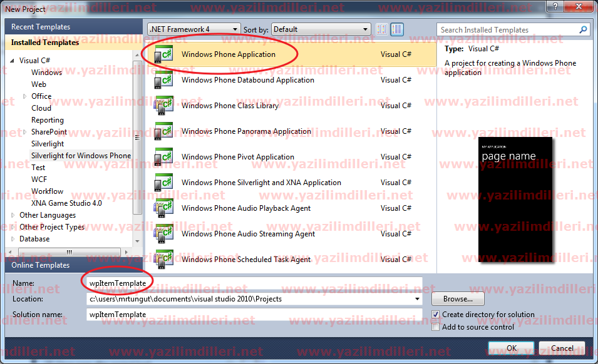Select the Windows Phone Audio Playback Agent icon
The image size is (598, 364).
point(164,208)
